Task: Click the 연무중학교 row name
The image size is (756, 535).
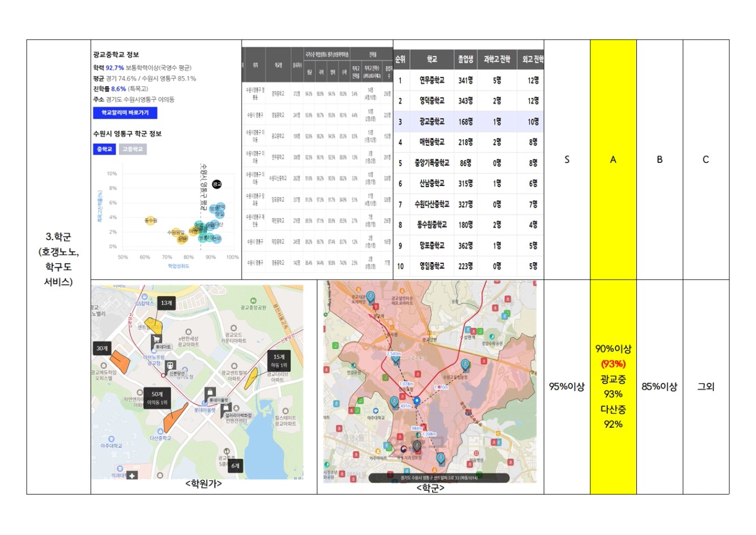Action: [x=432, y=81]
